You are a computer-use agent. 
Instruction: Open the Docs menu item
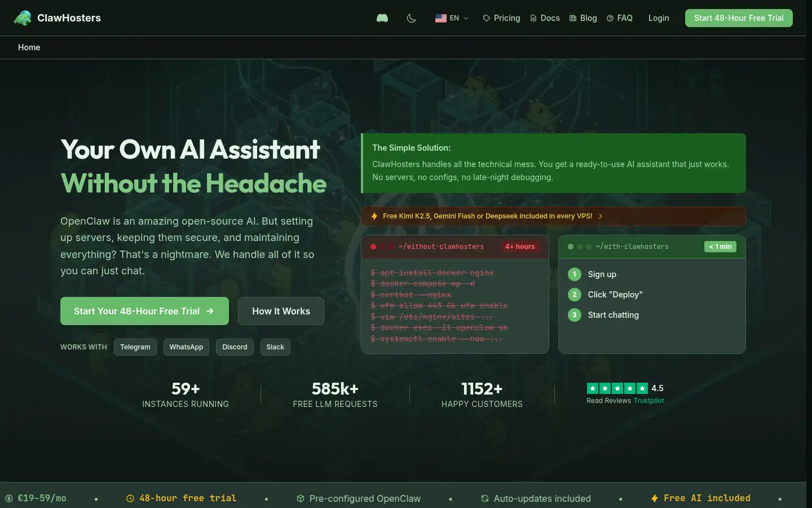tap(545, 18)
